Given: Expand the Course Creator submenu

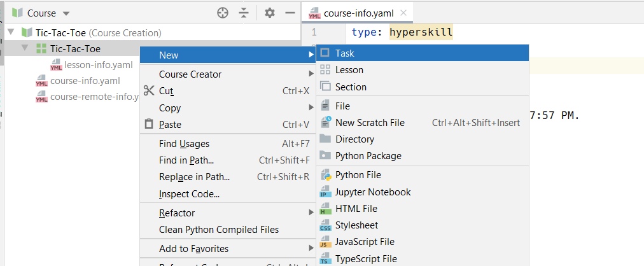Looking at the screenshot, I should (x=190, y=74).
